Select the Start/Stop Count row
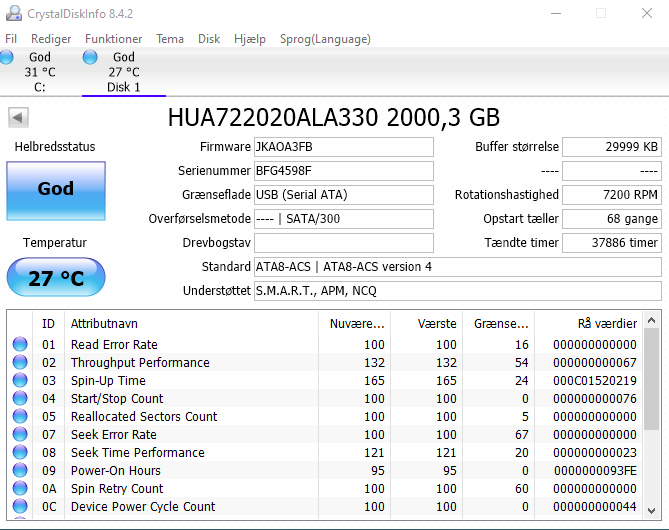This screenshot has width=669, height=530. pyautogui.click(x=325, y=398)
